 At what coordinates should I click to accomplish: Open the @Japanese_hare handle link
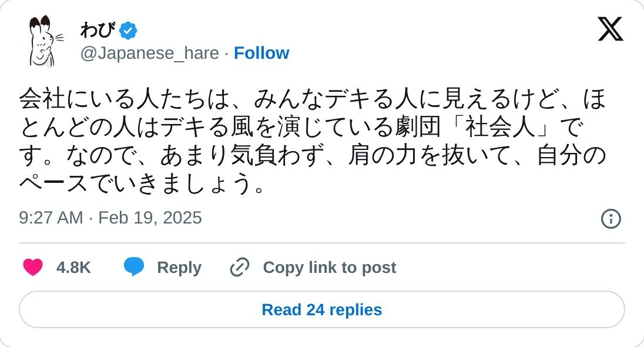(x=149, y=54)
